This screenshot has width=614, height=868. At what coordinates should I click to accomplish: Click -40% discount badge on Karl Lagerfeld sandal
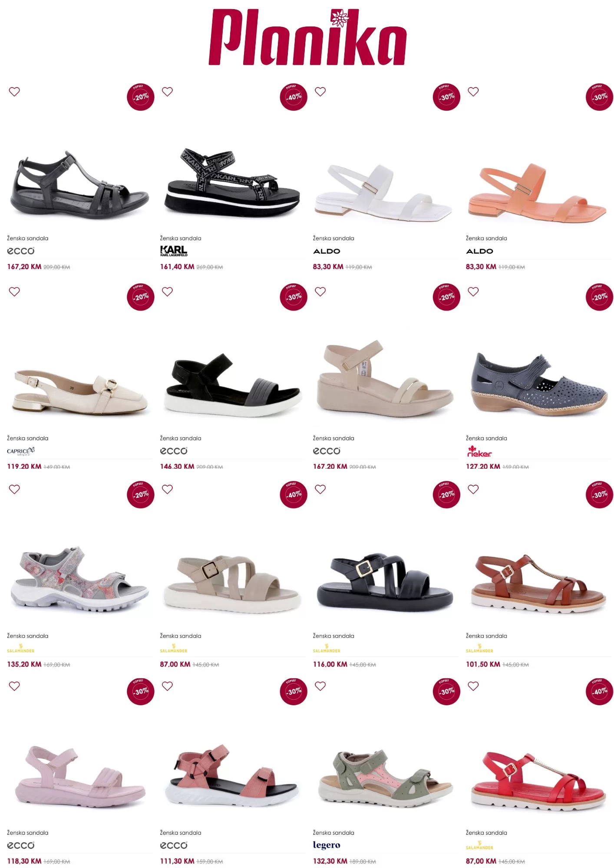click(x=294, y=97)
